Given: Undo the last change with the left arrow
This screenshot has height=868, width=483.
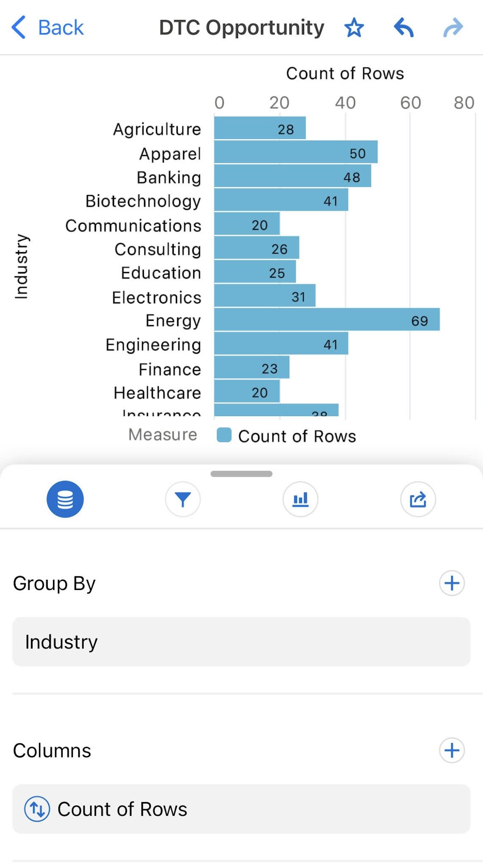Looking at the screenshot, I should pos(403,28).
